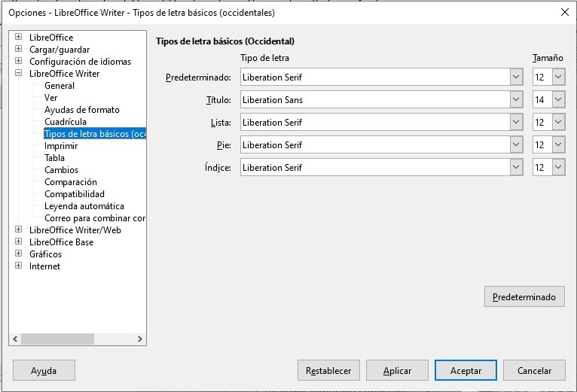The width and height of the screenshot is (577, 392).
Task: Select General under LibreOffice Writer
Action: pyautogui.click(x=60, y=86)
